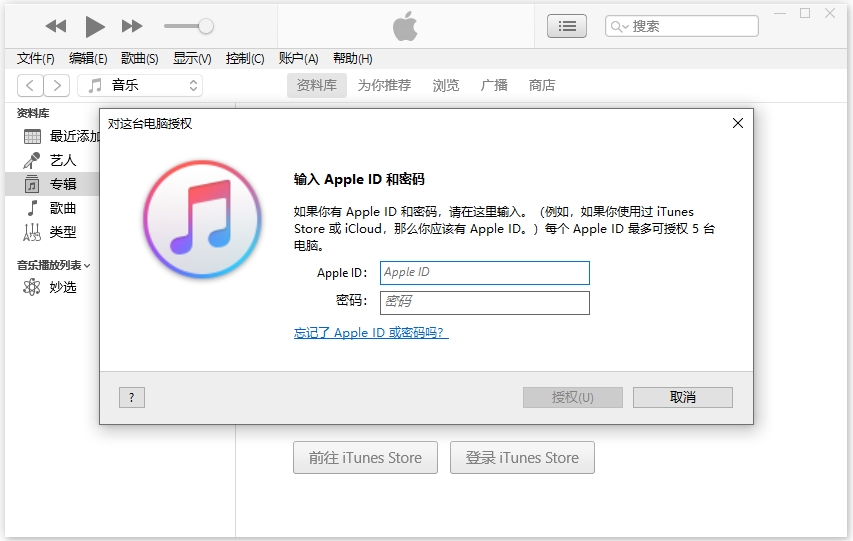Open the 显示(V) menu
Screen dimensions: 853x541
pos(192,58)
